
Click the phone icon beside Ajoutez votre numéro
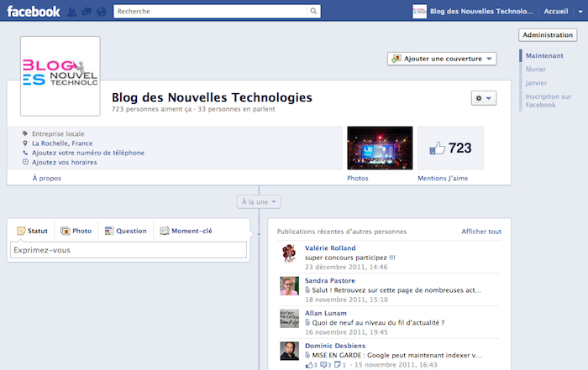coord(25,153)
